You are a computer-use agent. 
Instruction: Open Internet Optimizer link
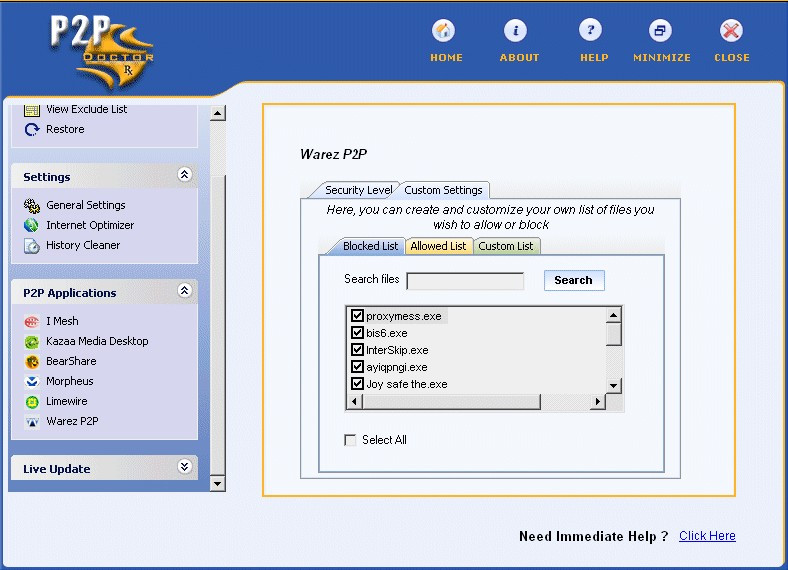tap(90, 225)
